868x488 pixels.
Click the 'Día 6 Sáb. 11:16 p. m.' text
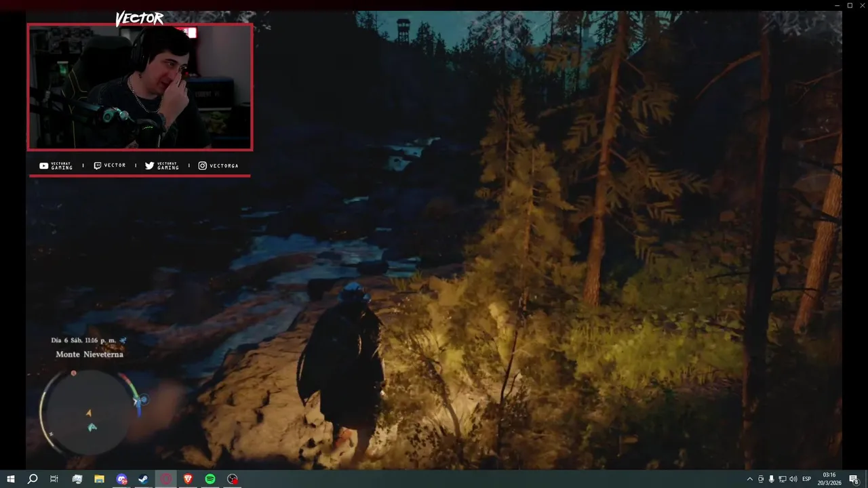83,340
